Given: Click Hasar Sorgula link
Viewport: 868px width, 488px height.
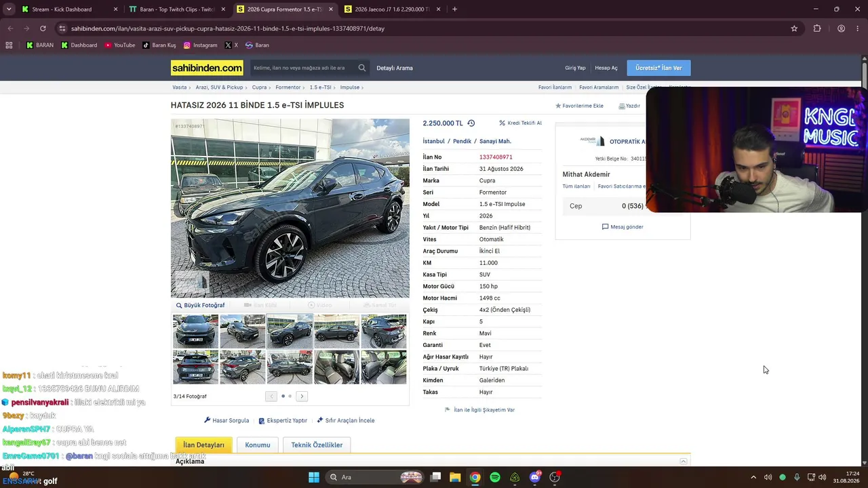Looking at the screenshot, I should [x=226, y=420].
